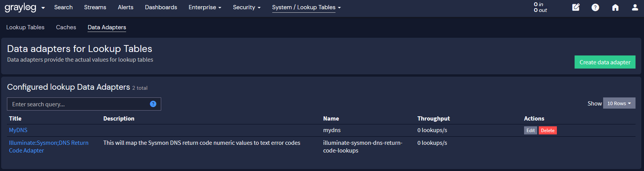
Task: Switch to the Caches tab
Action: [x=66, y=27]
